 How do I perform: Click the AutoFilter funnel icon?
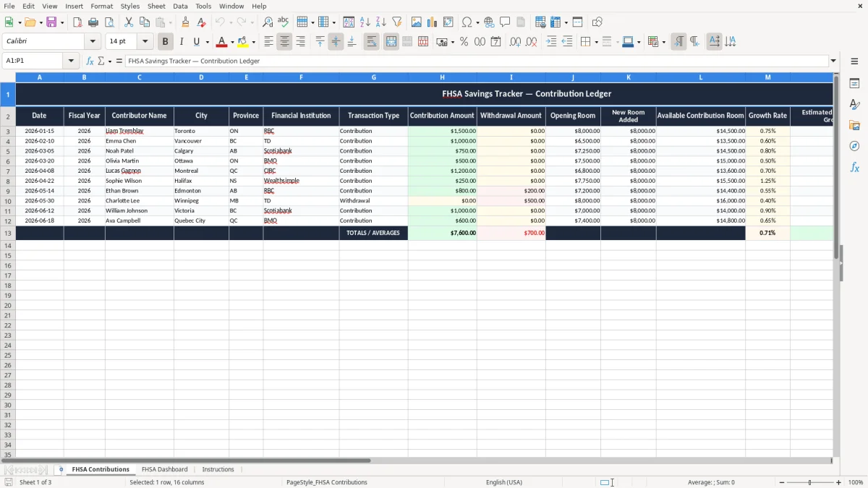pos(397,22)
